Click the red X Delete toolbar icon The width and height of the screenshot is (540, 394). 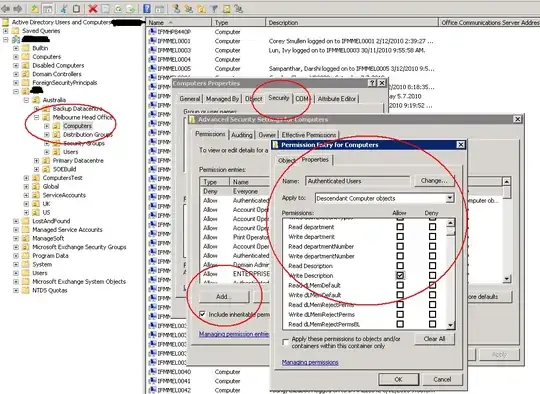(92, 9)
